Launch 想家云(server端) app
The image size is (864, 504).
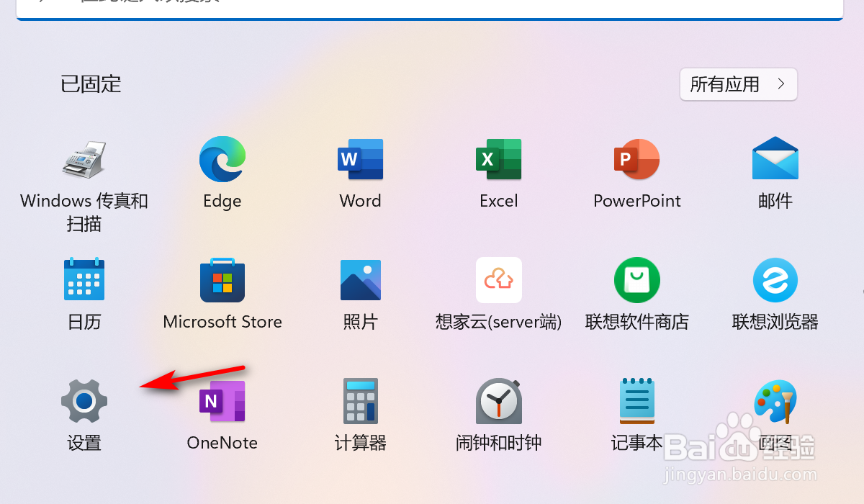[x=498, y=279]
